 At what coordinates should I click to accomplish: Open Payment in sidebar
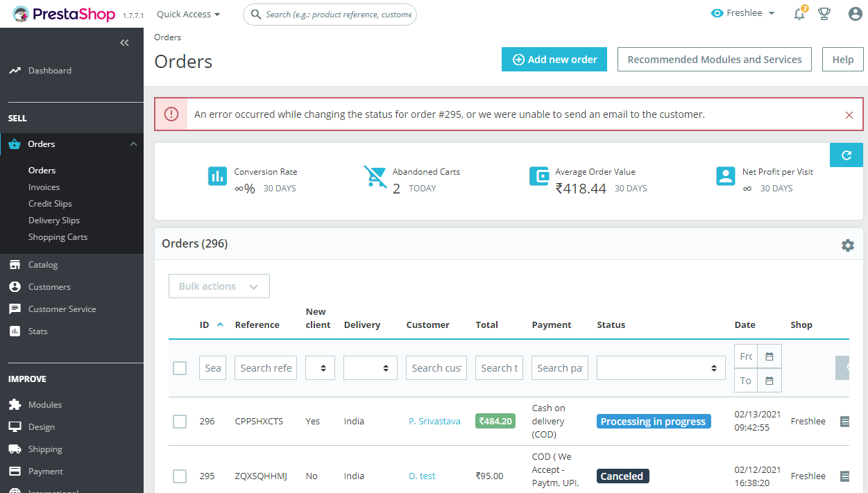(45, 472)
